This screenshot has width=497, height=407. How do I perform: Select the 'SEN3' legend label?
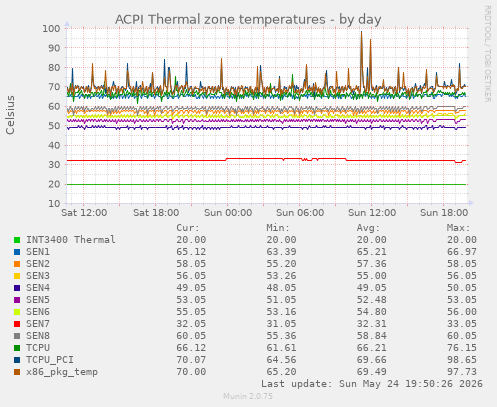click(38, 276)
